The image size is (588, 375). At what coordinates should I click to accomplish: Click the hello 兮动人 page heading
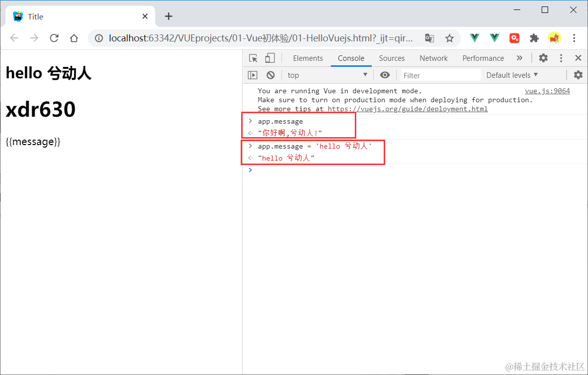pyautogui.click(x=48, y=73)
